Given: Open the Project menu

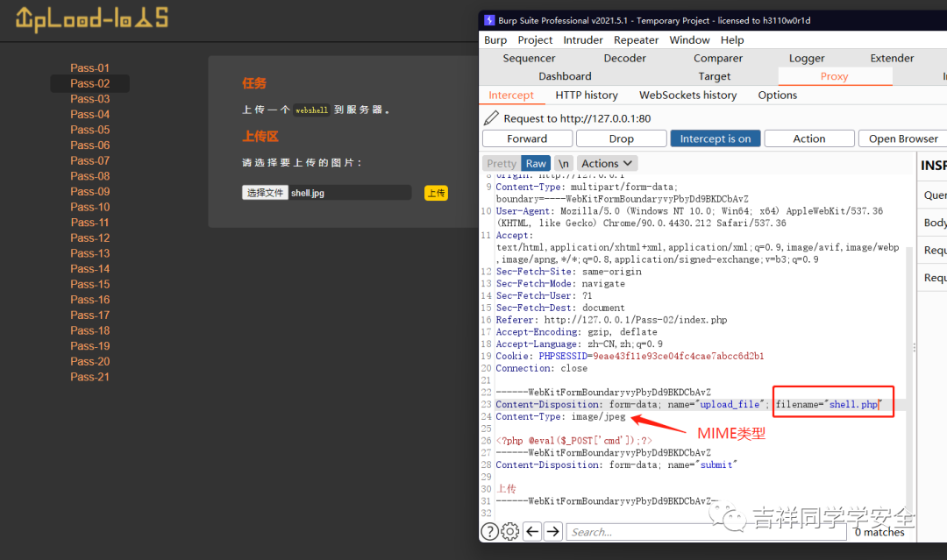Looking at the screenshot, I should (535, 39).
